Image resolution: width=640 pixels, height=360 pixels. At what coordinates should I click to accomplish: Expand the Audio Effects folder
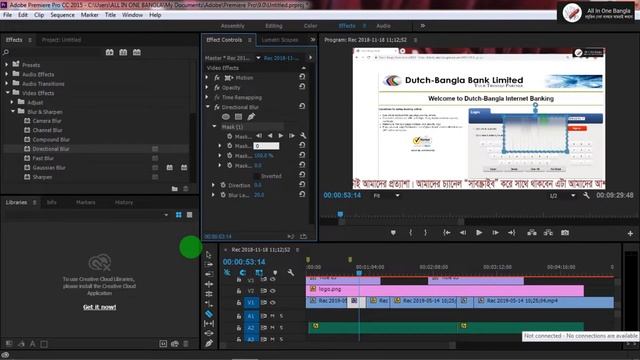[x=7, y=74]
